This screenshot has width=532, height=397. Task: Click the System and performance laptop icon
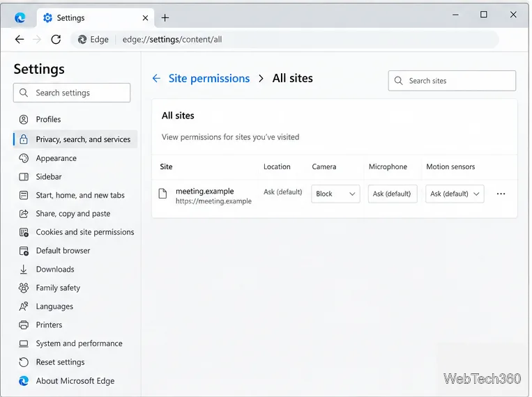point(24,344)
